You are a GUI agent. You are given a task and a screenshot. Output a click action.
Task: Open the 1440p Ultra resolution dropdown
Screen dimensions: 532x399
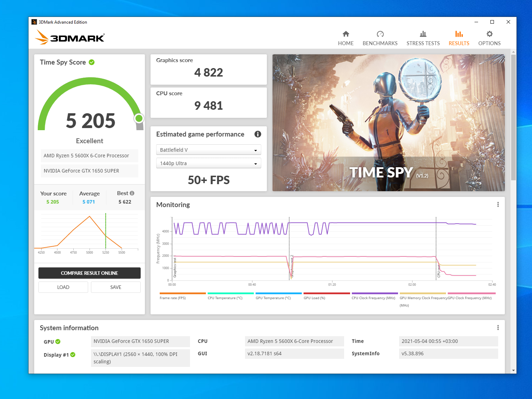pyautogui.click(x=209, y=163)
